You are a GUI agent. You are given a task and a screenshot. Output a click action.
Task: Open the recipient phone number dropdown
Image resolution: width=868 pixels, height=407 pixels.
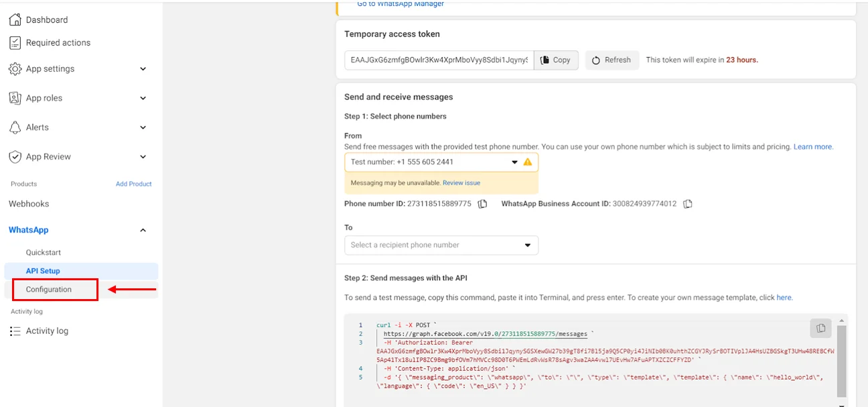coord(441,245)
